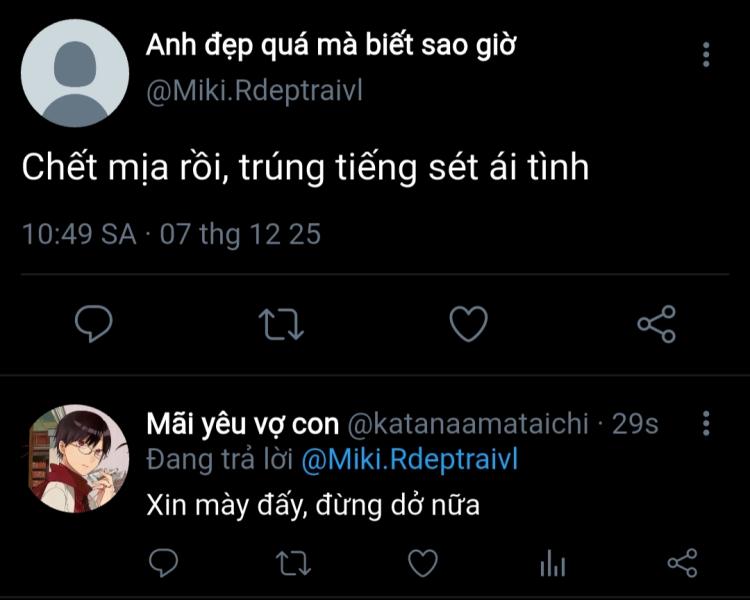The width and height of the screenshot is (750, 600).
Task: Open reply text "Xin mày đấy, đừng dở nữa"
Action: click(x=313, y=505)
